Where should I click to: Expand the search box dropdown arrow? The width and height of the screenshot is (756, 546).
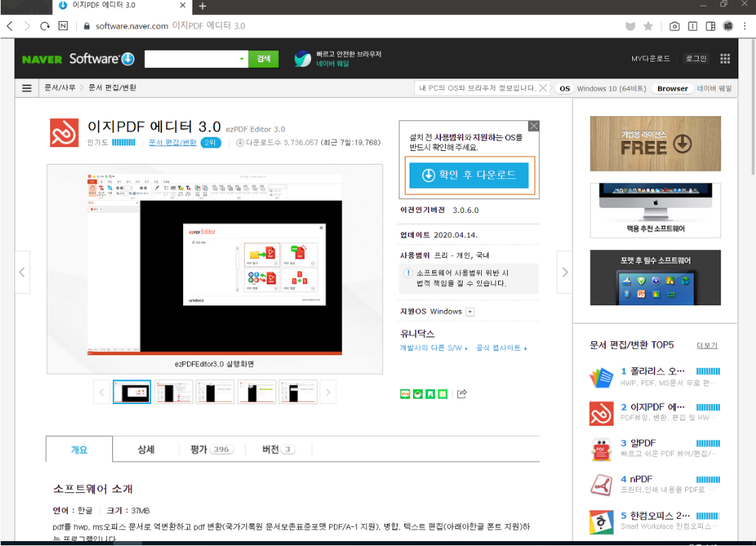[242, 58]
